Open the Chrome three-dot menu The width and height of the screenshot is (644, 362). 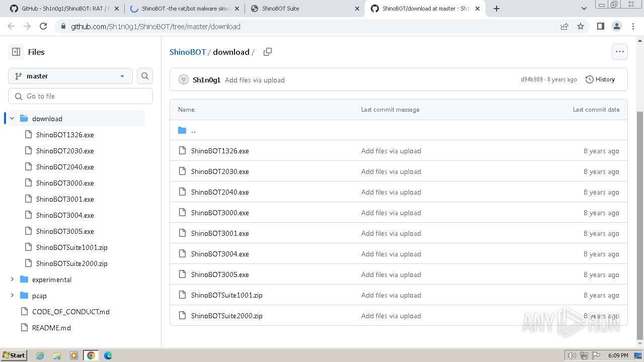tap(632, 27)
